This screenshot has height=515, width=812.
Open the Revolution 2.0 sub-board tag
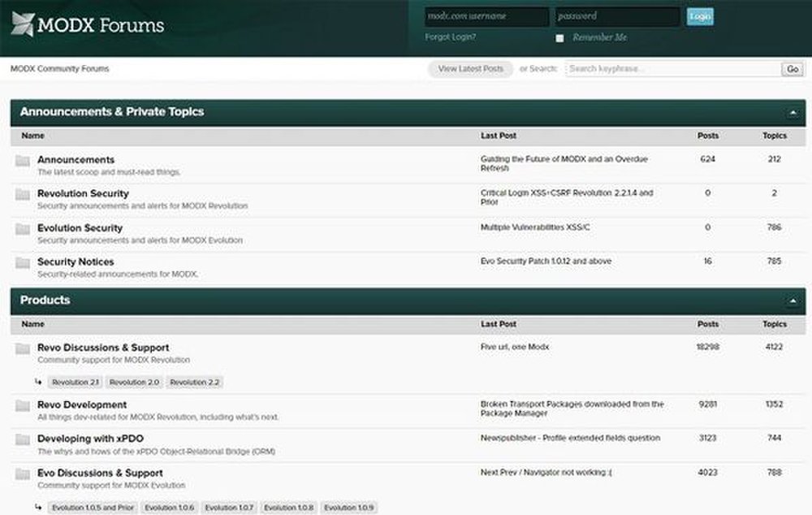pos(134,383)
